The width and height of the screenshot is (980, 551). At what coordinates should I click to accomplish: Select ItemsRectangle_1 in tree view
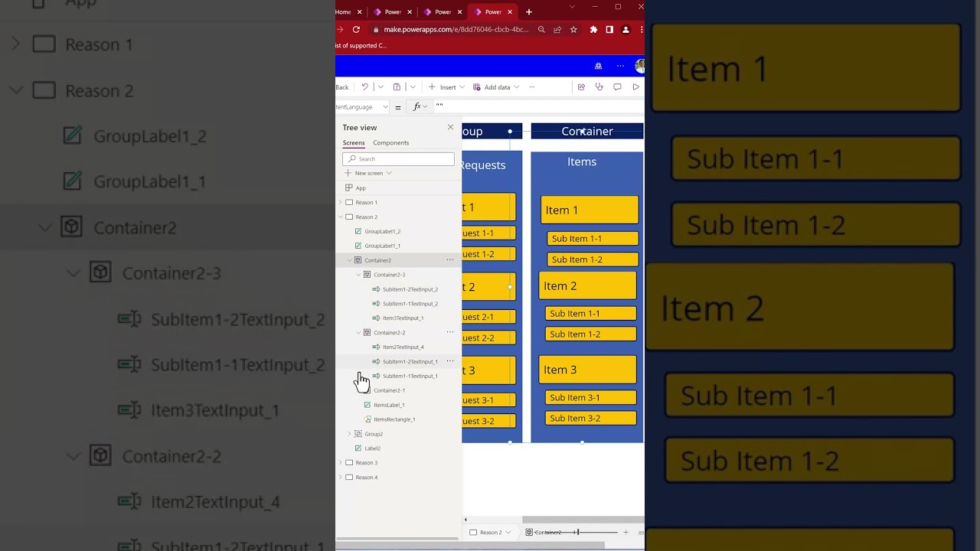[394, 419]
